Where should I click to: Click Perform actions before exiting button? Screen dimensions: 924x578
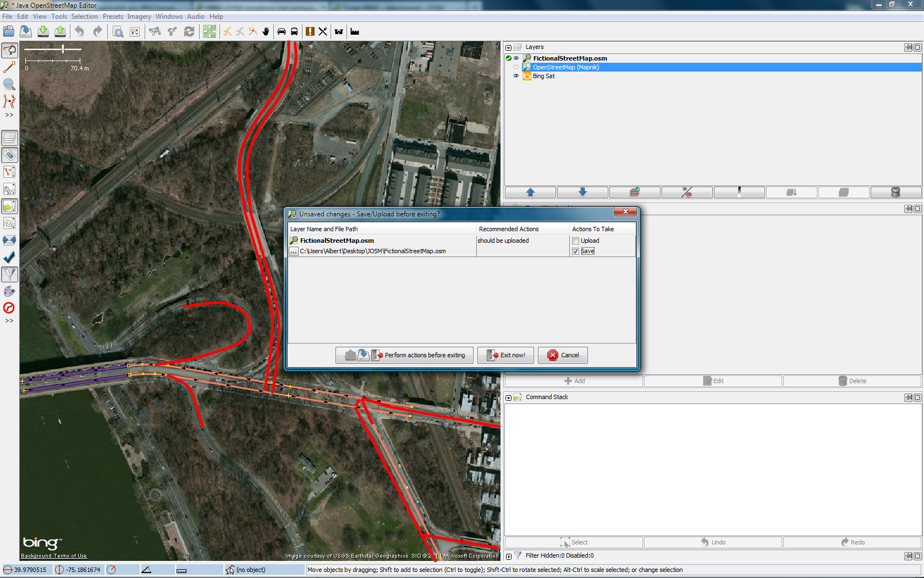[405, 355]
